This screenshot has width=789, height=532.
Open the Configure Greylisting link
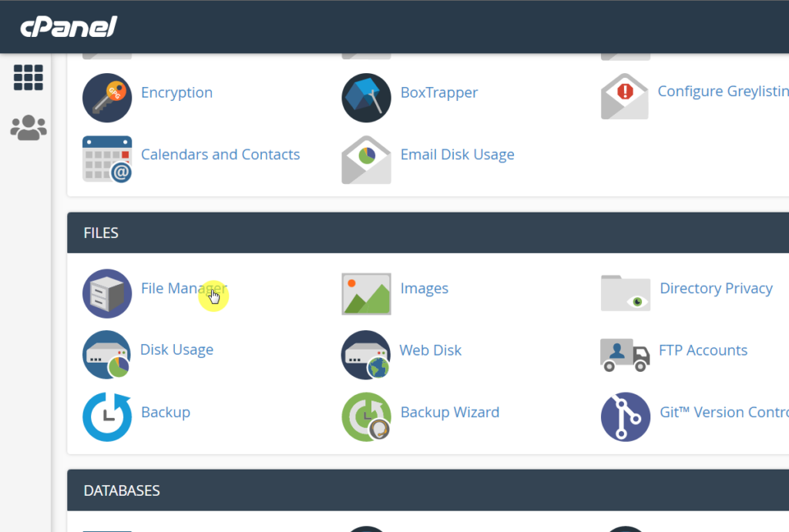click(724, 91)
